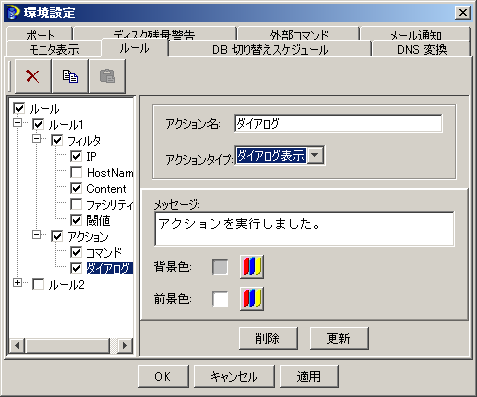The height and width of the screenshot is (397, 477).
Task: Enable the ファシリティ checkbox
Action: click(x=76, y=204)
